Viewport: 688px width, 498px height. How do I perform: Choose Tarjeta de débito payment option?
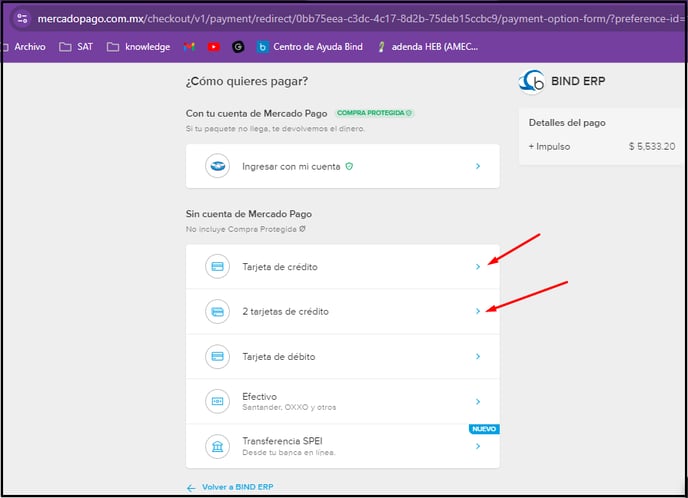tap(343, 357)
